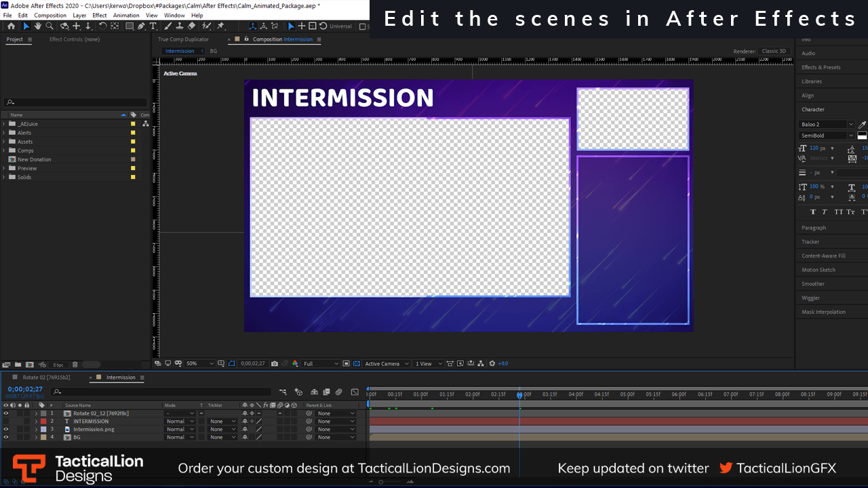The height and width of the screenshot is (488, 868).
Task: Select the Roto Brush tool
Action: click(x=206, y=26)
